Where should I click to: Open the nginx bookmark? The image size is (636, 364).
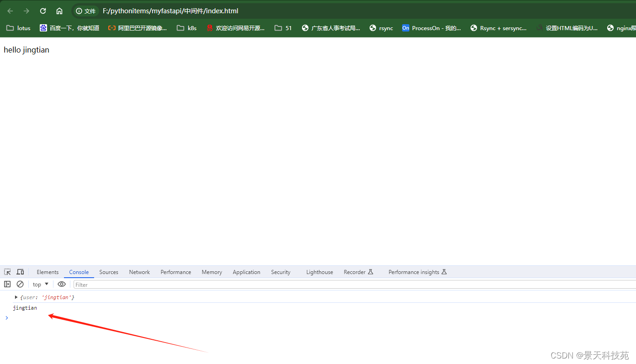[x=621, y=28]
